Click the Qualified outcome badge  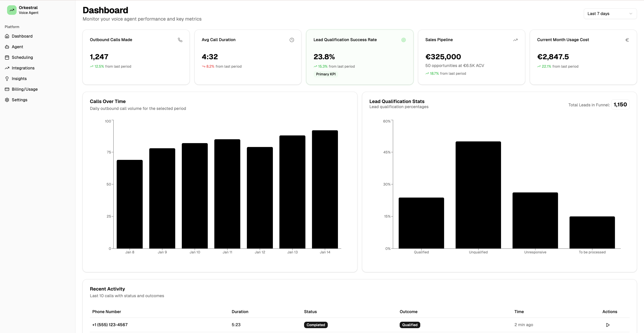coord(410,325)
